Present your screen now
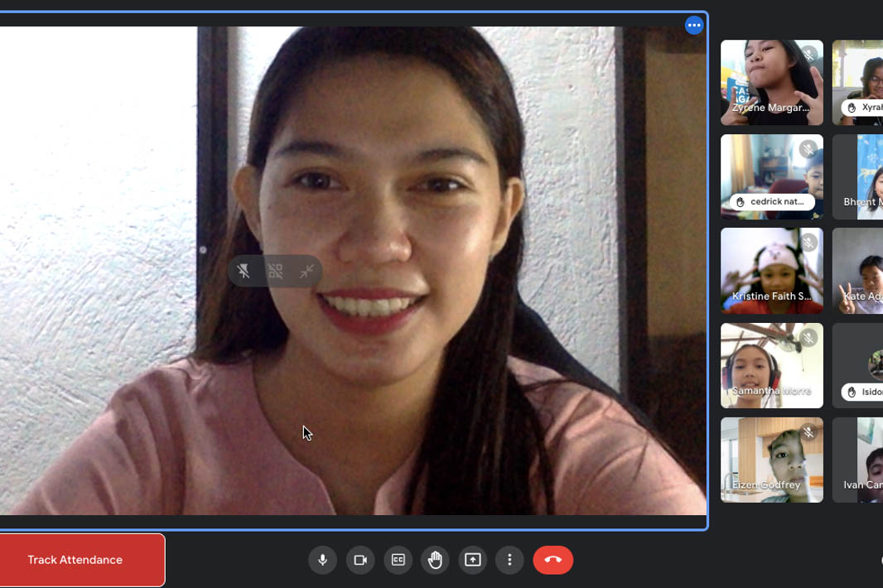 click(x=472, y=560)
